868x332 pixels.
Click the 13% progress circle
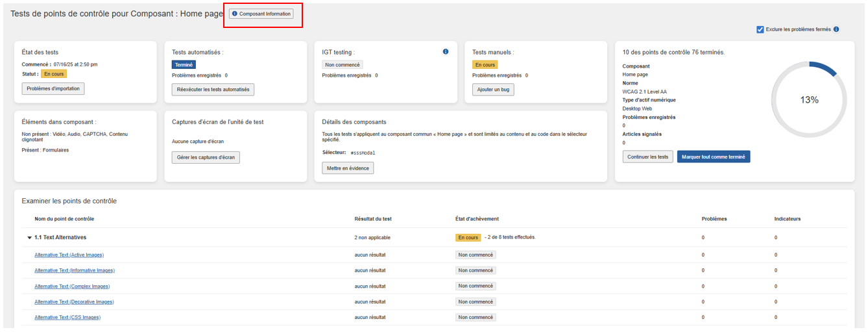click(x=808, y=100)
